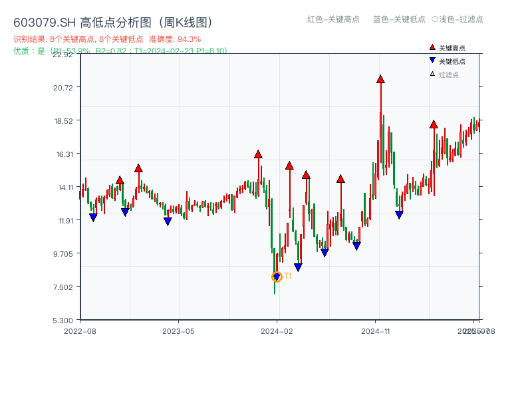Image resolution: width=532 pixels, height=399 pixels.
Task: Click the 9.705 y-axis label
Action: pos(63,254)
